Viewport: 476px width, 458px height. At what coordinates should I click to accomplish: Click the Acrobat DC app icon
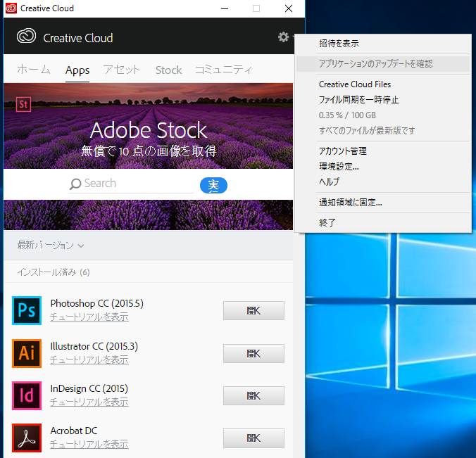point(27,438)
